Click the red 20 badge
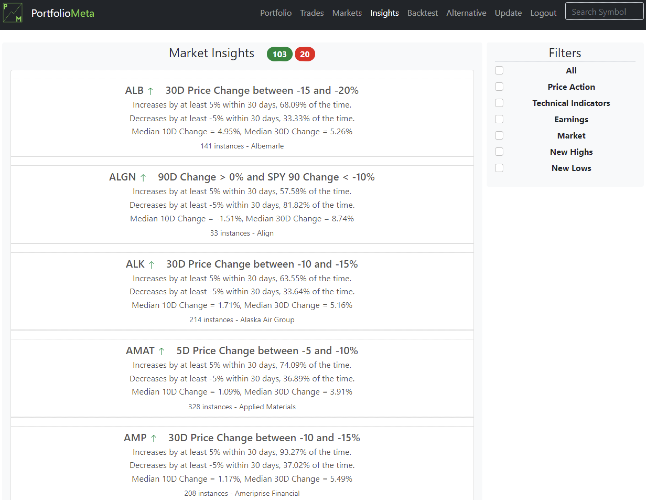 click(x=304, y=54)
